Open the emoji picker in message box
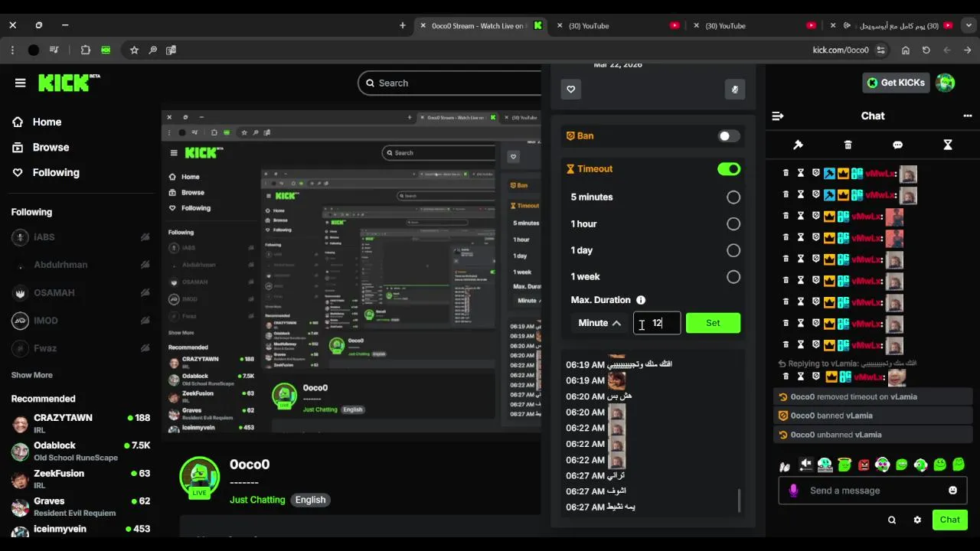980x551 pixels. point(952,491)
